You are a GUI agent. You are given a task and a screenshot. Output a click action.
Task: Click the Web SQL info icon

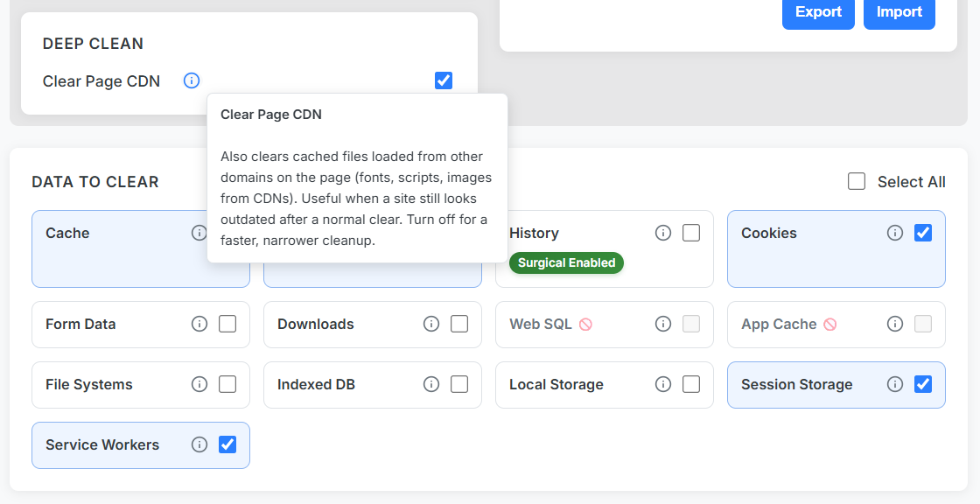pyautogui.click(x=663, y=324)
